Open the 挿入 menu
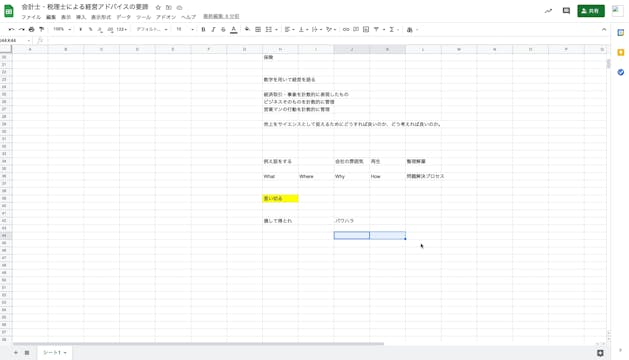 81,17
